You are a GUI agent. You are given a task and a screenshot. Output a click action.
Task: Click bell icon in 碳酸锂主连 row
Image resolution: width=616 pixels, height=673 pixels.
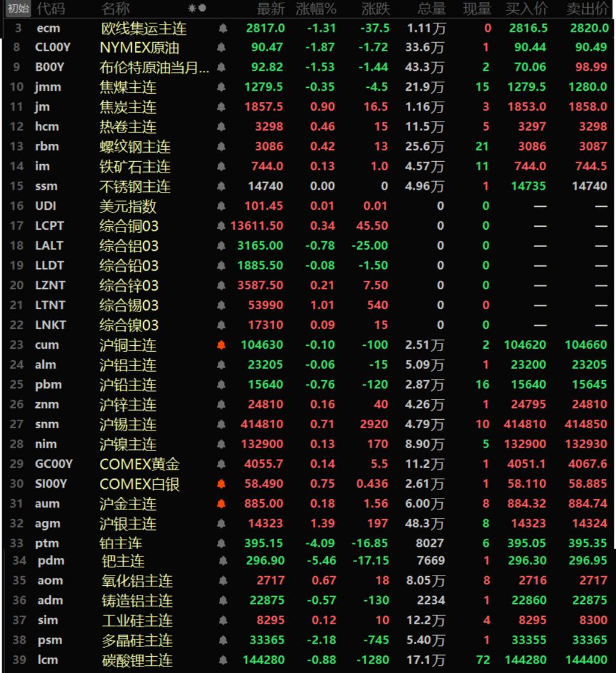pyautogui.click(x=223, y=660)
